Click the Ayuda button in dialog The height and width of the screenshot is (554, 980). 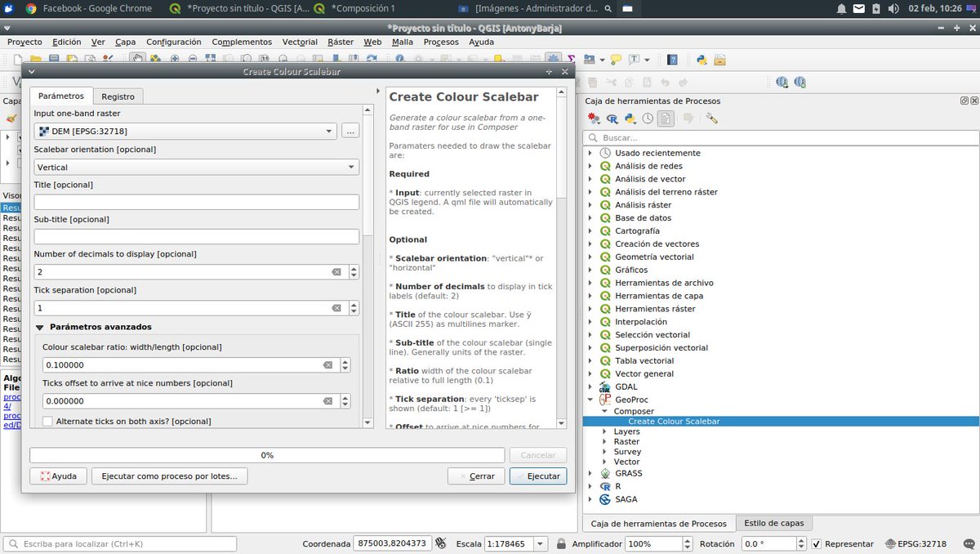pos(58,476)
